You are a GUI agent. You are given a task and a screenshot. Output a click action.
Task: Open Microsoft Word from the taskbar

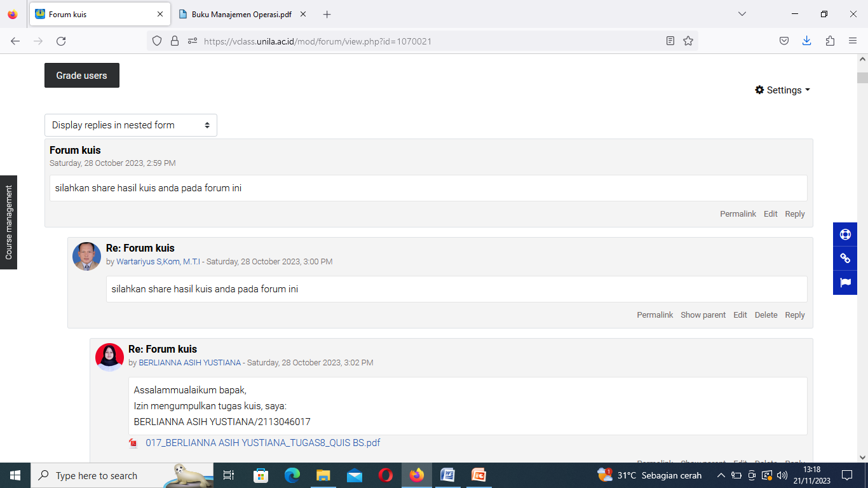pyautogui.click(x=447, y=475)
